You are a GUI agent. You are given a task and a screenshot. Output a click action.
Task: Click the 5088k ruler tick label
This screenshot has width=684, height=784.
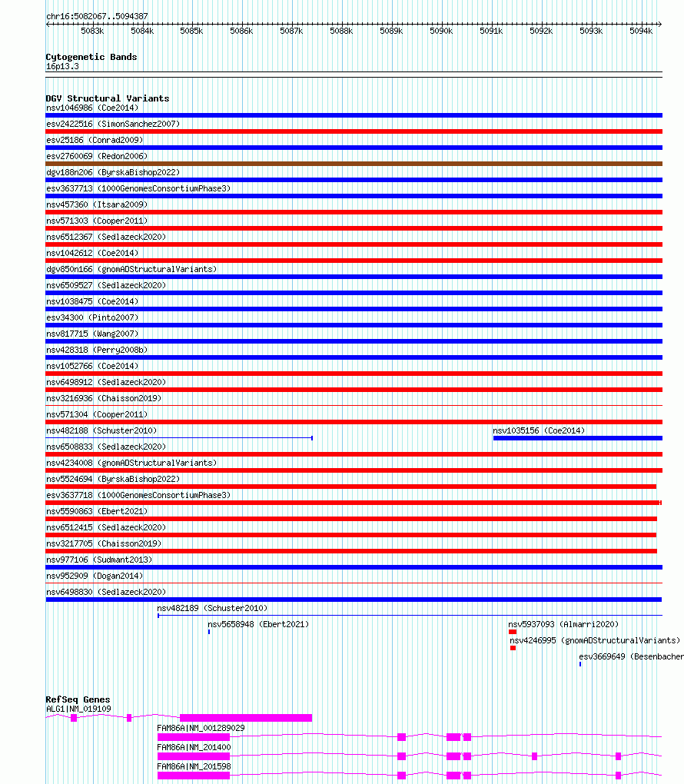point(341,31)
